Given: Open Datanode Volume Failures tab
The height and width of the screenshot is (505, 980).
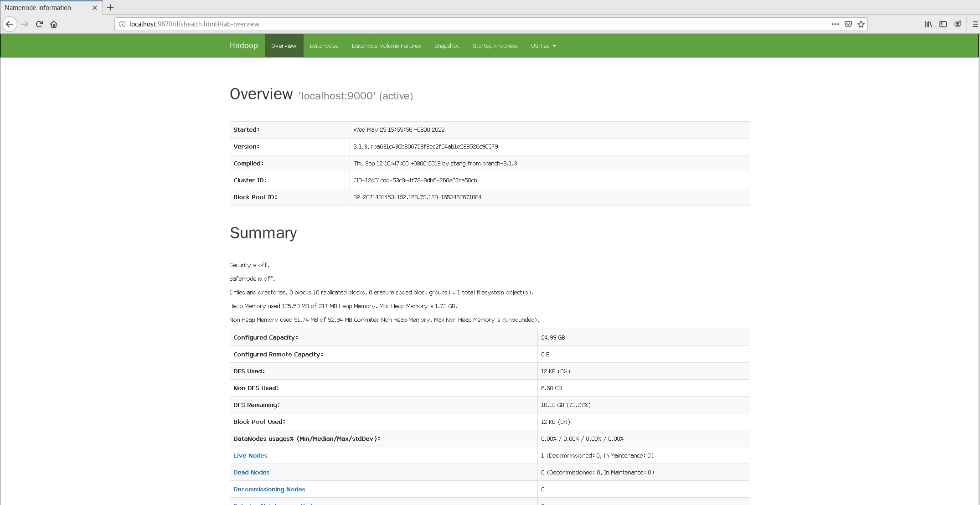Looking at the screenshot, I should tap(386, 46).
